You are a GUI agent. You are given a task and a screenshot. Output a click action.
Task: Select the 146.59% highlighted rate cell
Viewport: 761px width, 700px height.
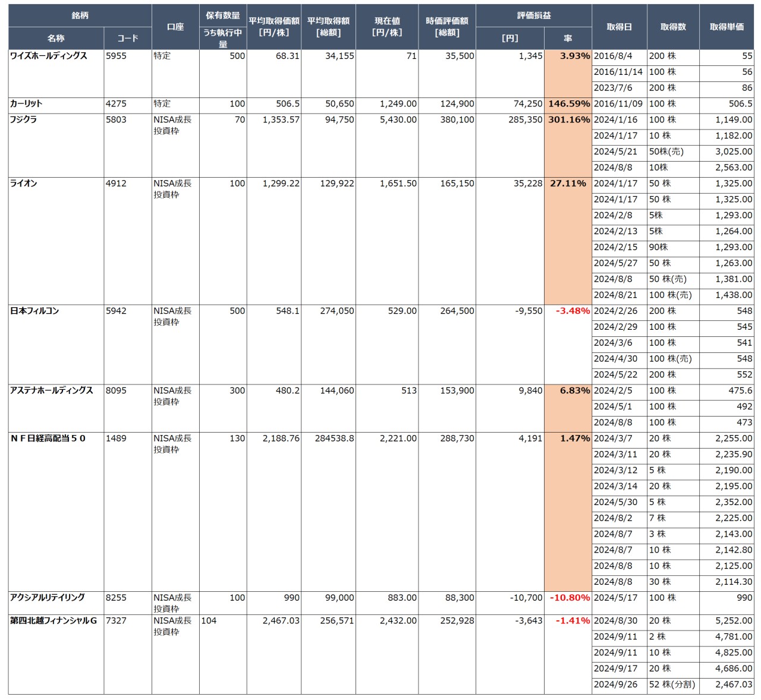coord(568,104)
